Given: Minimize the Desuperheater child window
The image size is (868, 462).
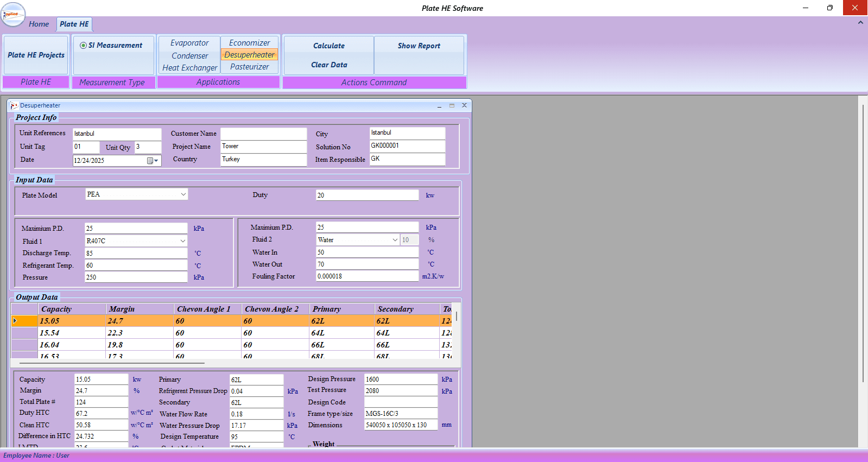Looking at the screenshot, I should (439, 106).
